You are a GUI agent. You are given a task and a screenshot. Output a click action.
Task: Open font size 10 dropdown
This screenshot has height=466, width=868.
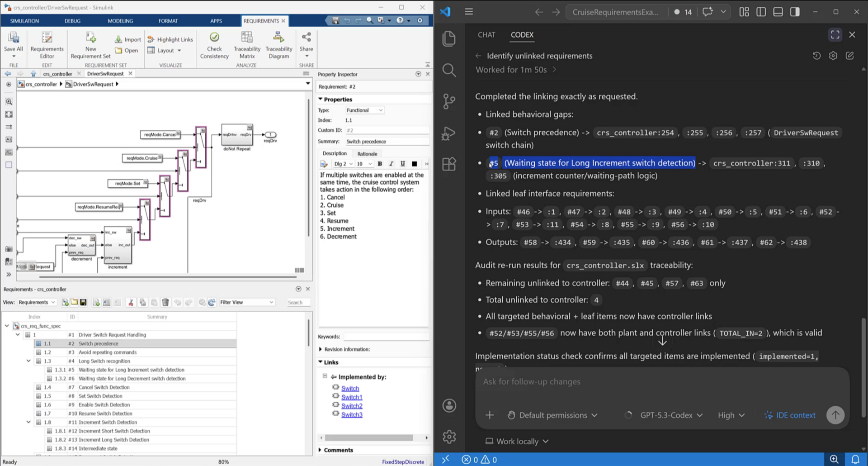click(x=364, y=164)
